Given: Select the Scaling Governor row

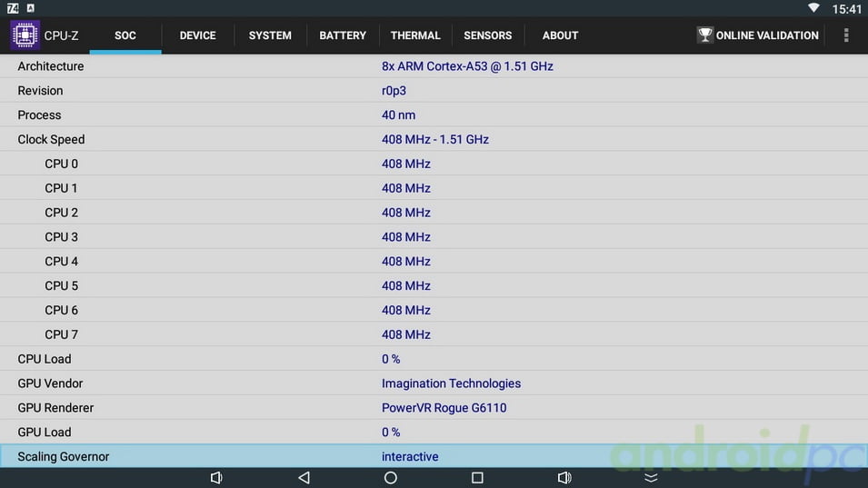Looking at the screenshot, I should coord(434,456).
